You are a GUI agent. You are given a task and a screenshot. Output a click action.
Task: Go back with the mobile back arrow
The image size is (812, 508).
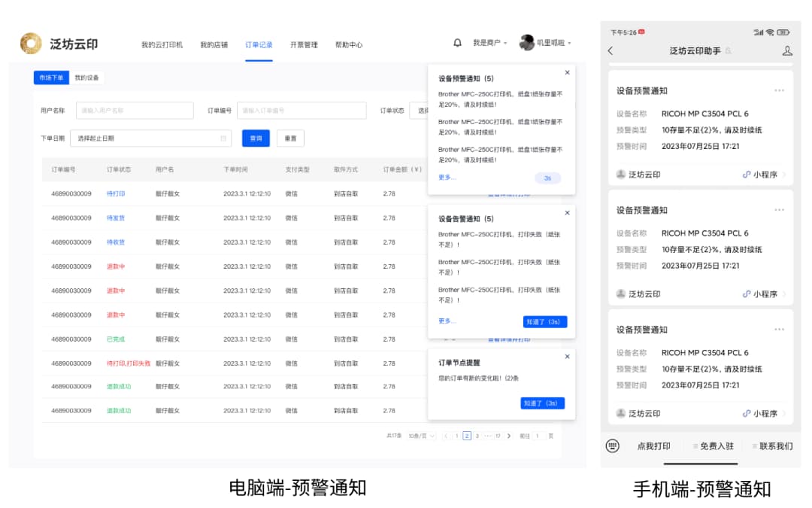tap(611, 51)
